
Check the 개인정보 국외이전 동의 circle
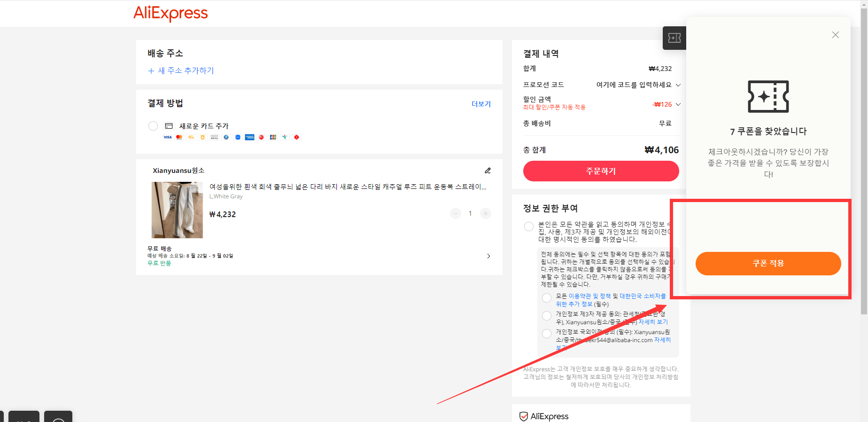pos(547,334)
